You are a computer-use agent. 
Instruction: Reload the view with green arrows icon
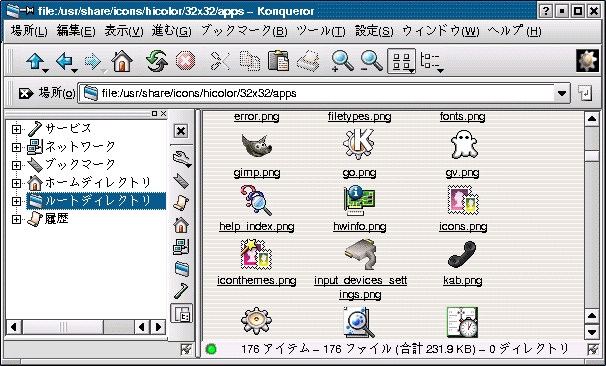(156, 61)
